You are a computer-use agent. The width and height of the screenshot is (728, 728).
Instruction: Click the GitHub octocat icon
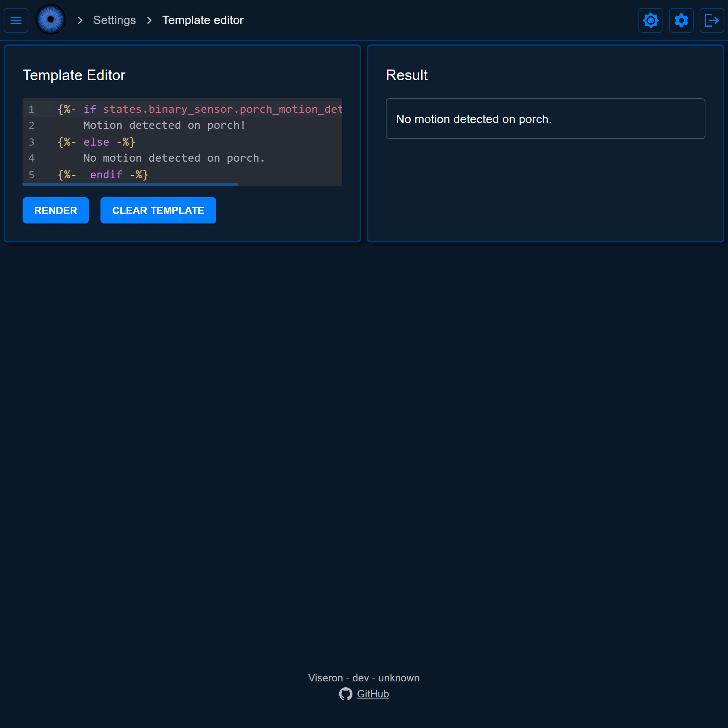(x=345, y=694)
